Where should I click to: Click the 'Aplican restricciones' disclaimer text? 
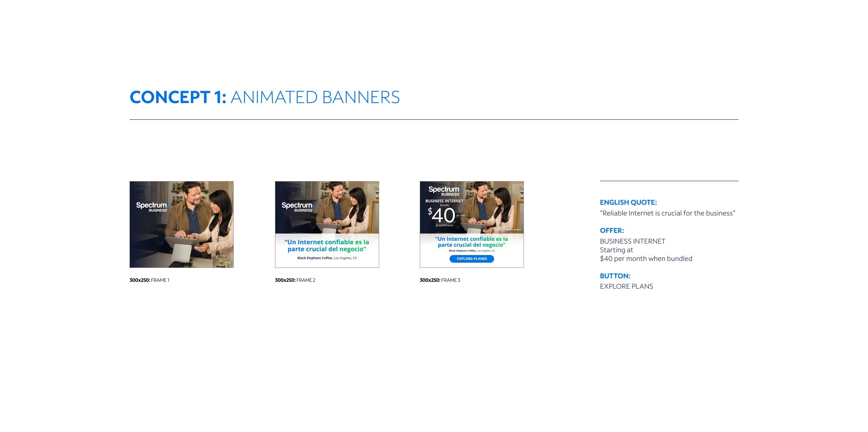tap(509, 230)
